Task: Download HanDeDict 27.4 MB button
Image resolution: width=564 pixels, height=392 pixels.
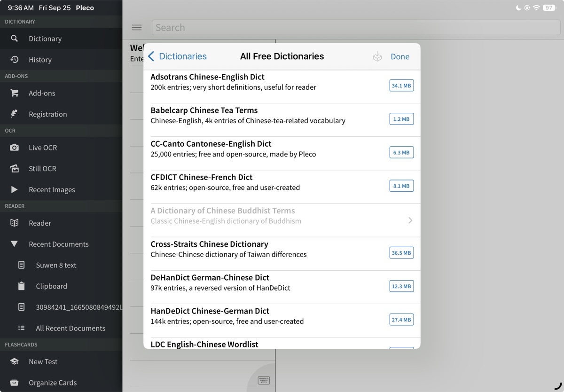Action: tap(401, 320)
